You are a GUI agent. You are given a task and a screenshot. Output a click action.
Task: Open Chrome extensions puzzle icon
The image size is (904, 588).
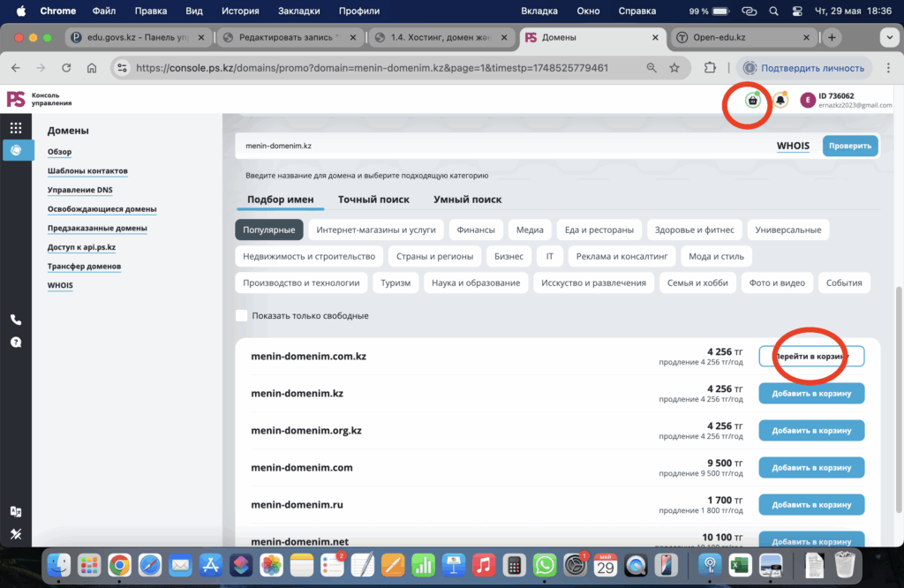point(710,68)
